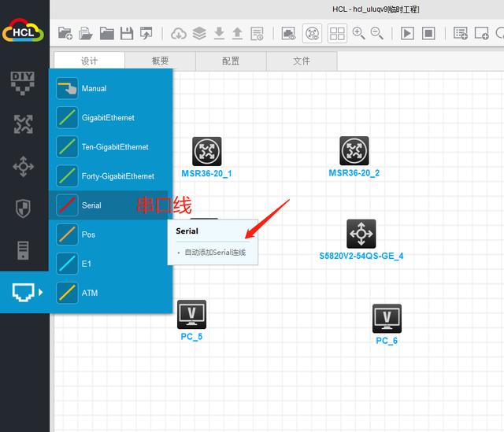Save project with floppy disk icon
The height and width of the screenshot is (432, 504).
pyautogui.click(x=127, y=33)
